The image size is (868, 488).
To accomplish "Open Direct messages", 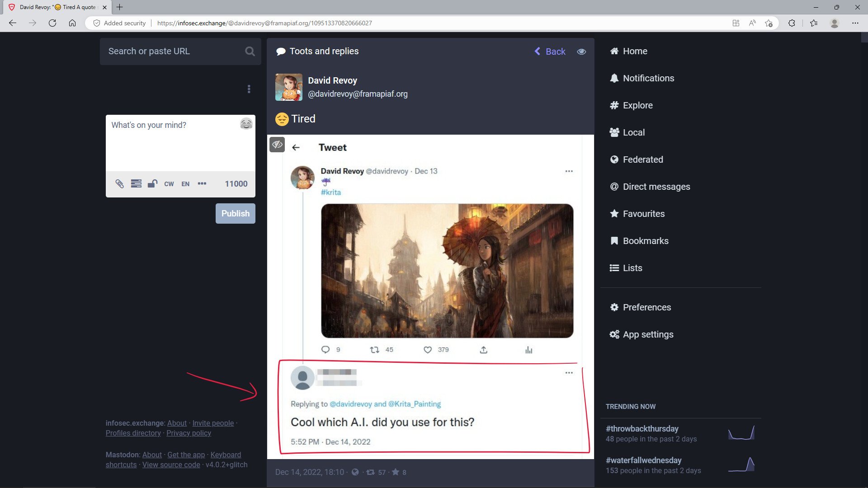I will [650, 187].
